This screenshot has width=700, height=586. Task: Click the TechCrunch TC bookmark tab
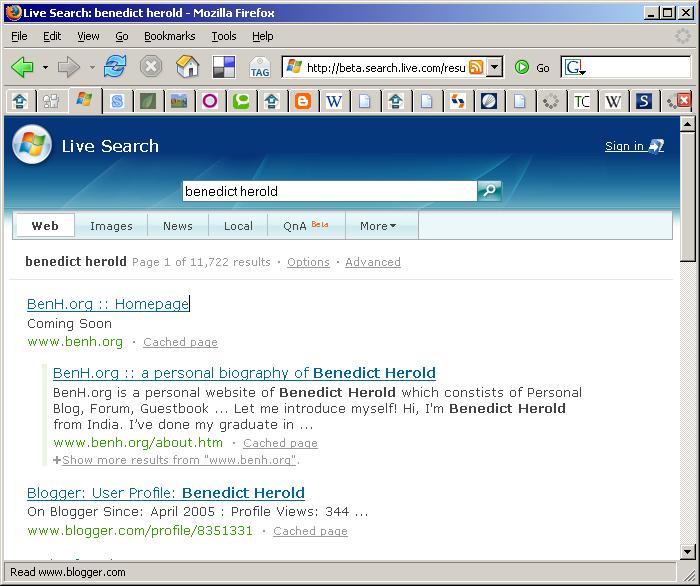[581, 101]
